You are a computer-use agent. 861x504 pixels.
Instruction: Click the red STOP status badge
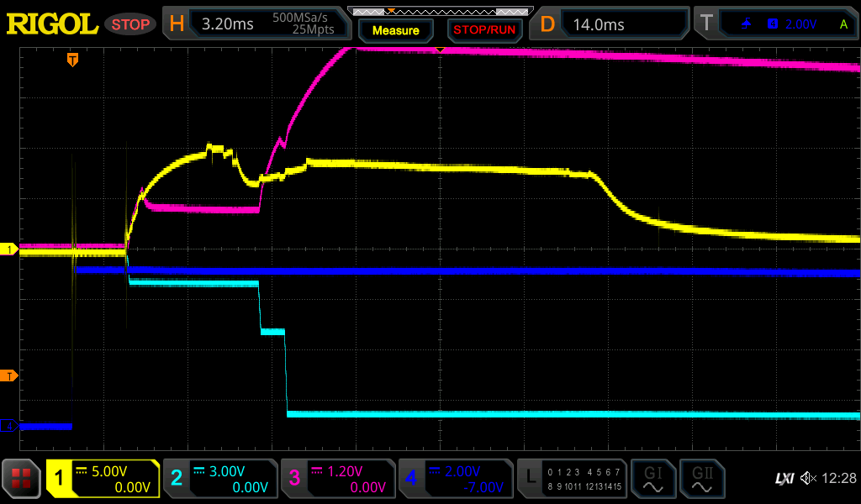[130, 24]
